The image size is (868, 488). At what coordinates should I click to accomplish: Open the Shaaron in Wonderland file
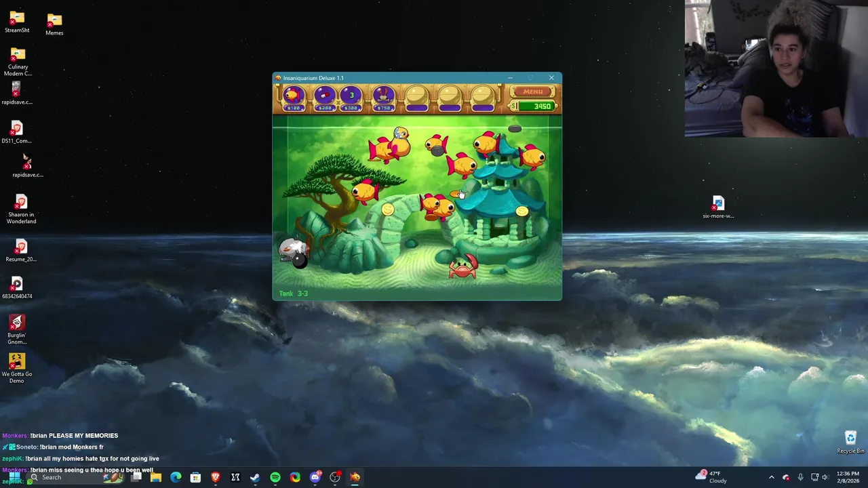pyautogui.click(x=21, y=209)
